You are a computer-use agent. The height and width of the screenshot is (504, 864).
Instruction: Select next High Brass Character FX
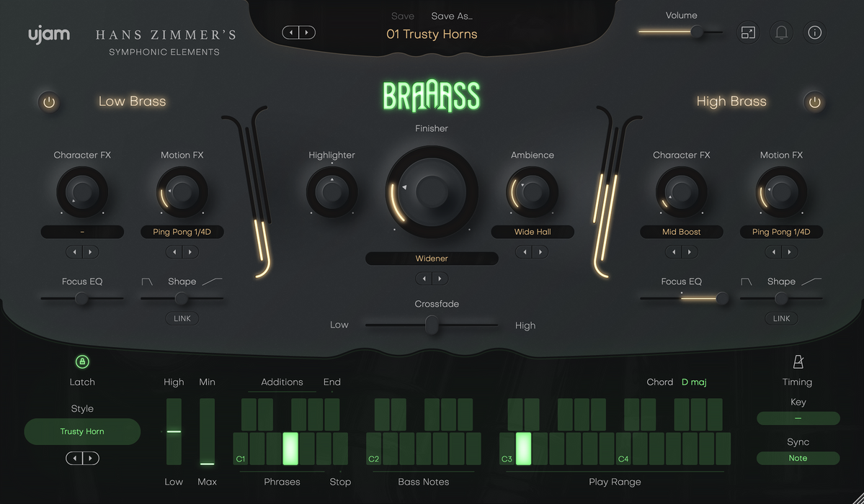click(690, 252)
